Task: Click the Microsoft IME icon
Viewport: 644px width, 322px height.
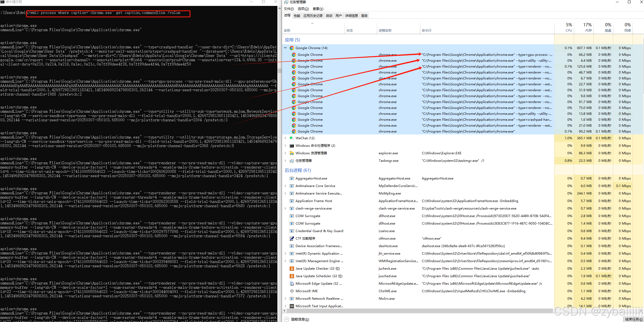Action: click(x=292, y=291)
